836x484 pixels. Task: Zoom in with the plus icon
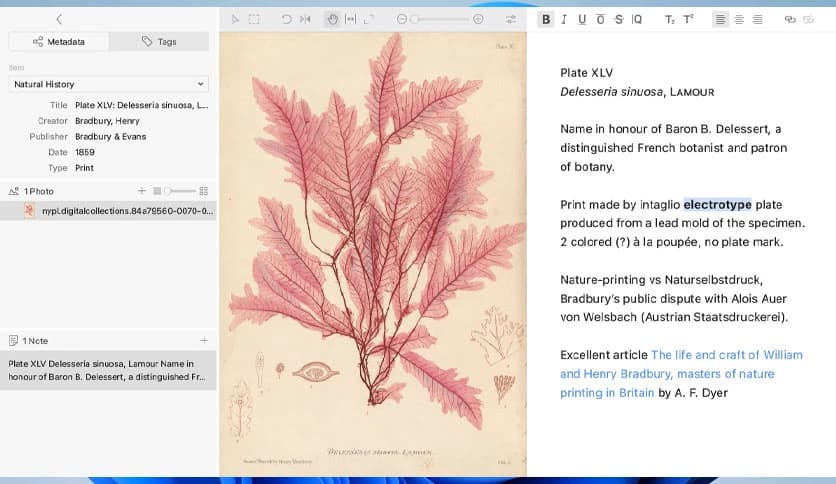pyautogui.click(x=478, y=20)
